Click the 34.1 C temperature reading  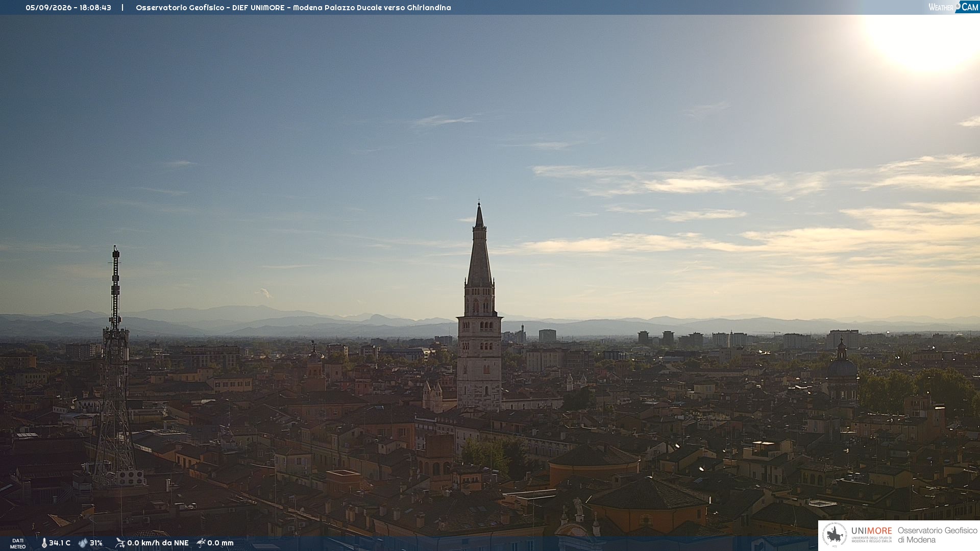(60, 543)
